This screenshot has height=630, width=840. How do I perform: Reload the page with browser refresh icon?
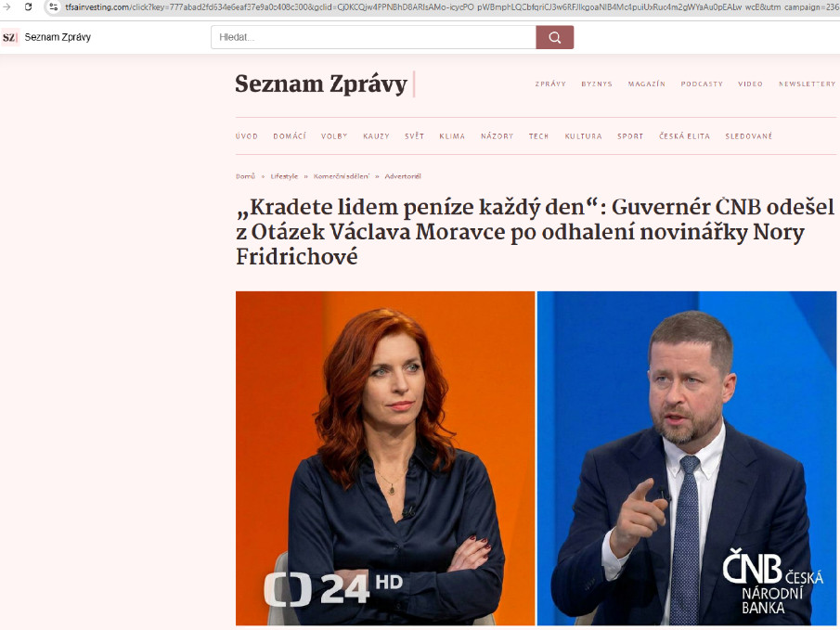[29, 7]
